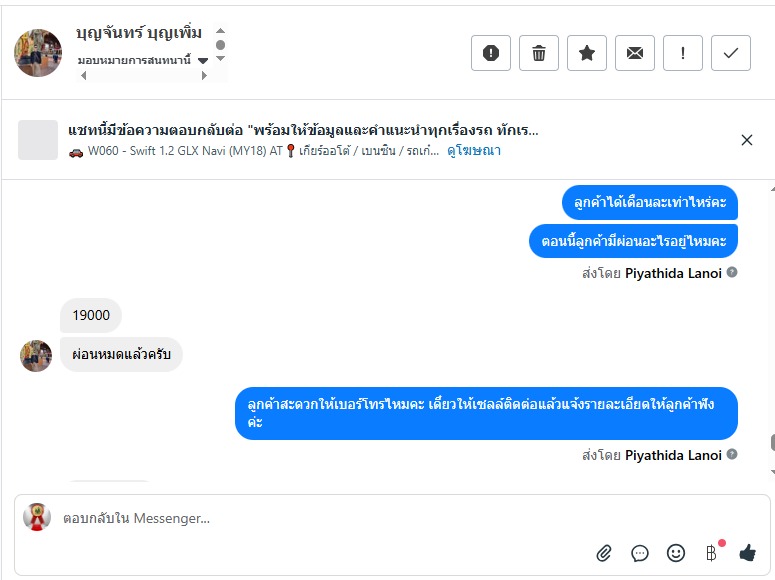Mark conversation done with checkmark button

point(731,53)
